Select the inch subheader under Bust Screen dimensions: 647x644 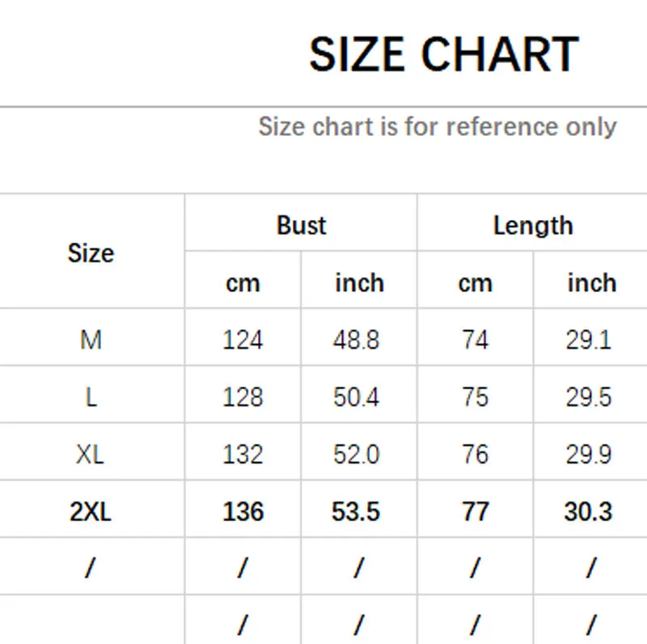click(359, 283)
